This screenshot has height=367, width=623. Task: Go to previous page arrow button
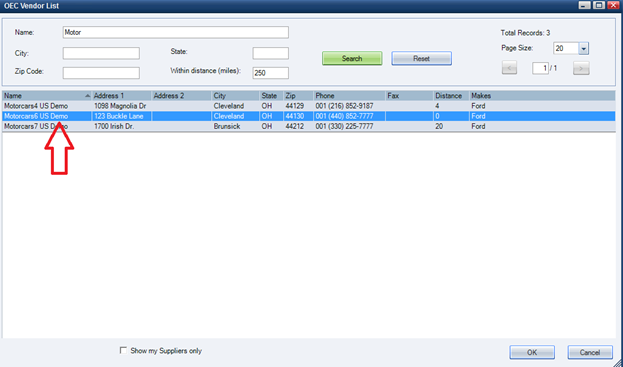(x=509, y=68)
